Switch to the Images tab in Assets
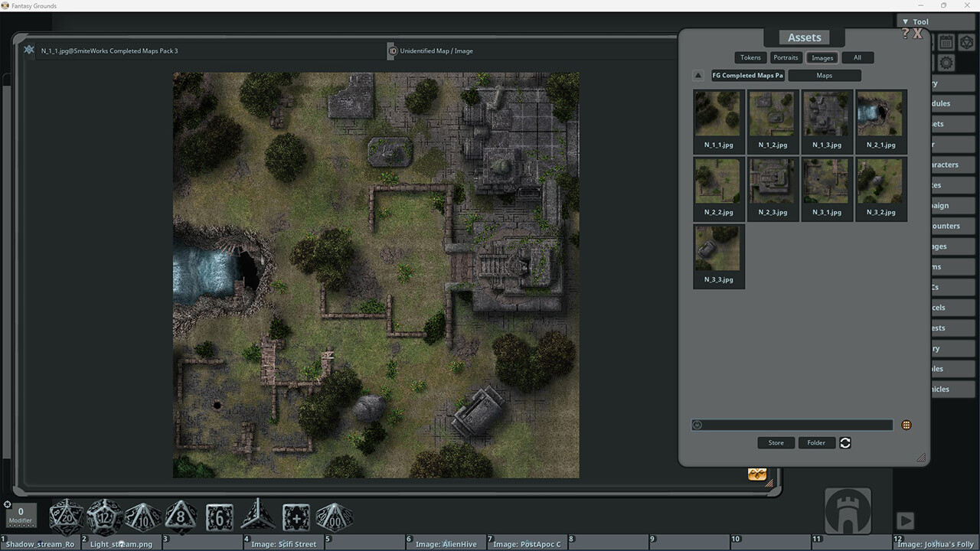Viewport: 980px width, 551px height. click(x=822, y=57)
